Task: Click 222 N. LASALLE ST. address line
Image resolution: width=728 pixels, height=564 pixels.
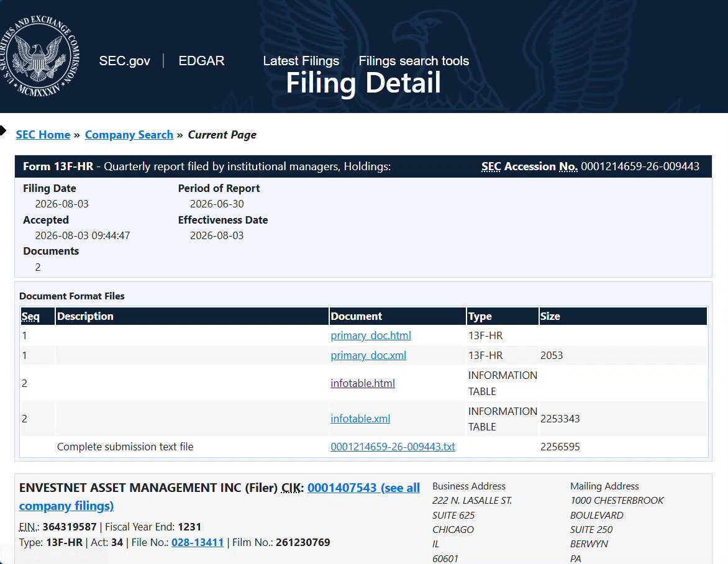Action: 472,501
